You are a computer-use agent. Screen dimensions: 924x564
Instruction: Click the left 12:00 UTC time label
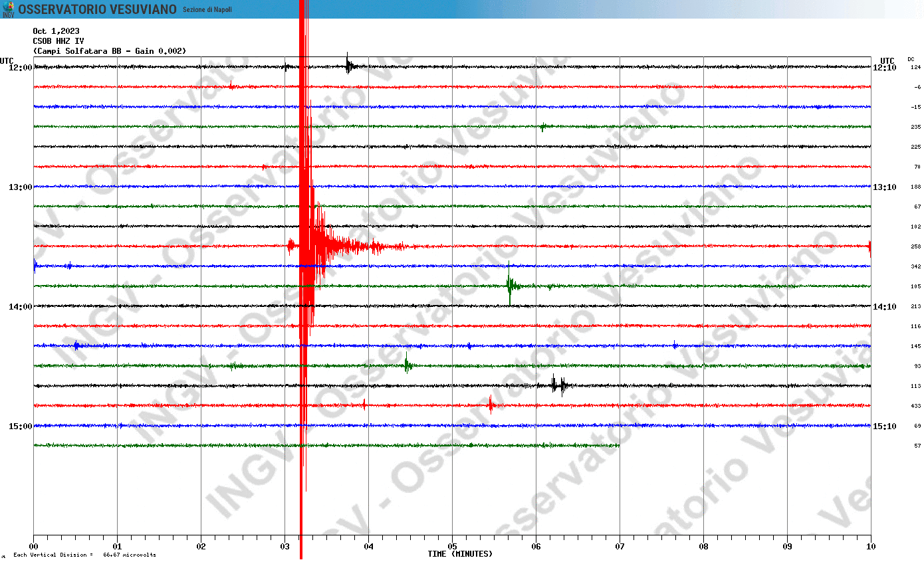point(20,68)
